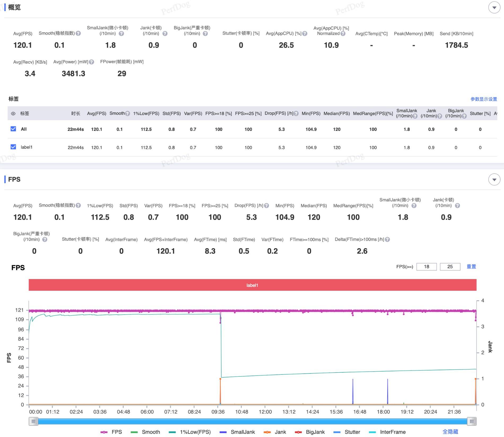Toggle SmallJank series in chart legend
Image resolution: width=504 pixels, height=437 pixels.
click(237, 432)
